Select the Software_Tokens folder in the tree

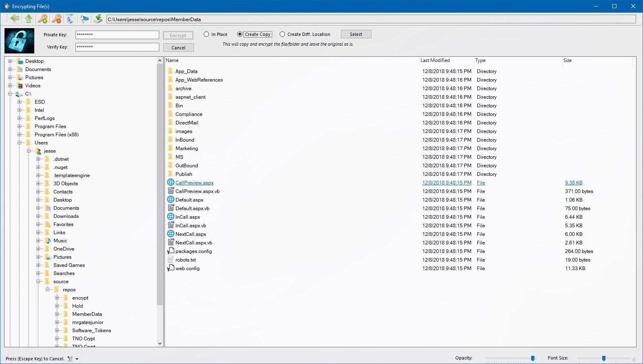tap(91, 331)
